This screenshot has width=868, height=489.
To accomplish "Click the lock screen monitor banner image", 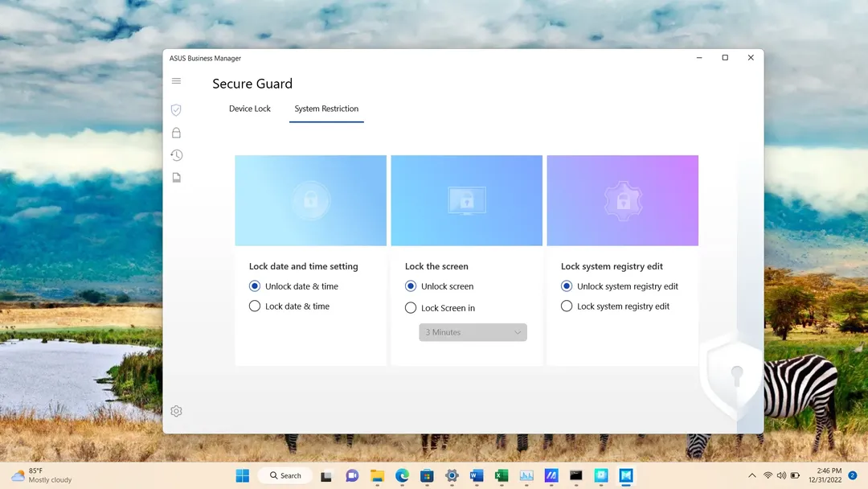I will point(466,200).
